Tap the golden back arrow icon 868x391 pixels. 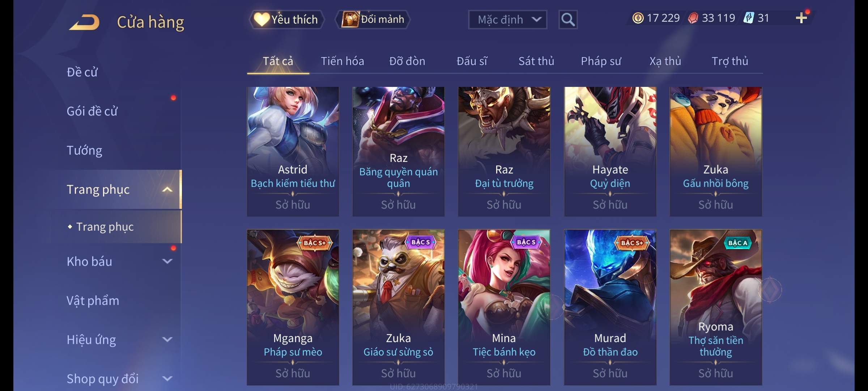84,22
